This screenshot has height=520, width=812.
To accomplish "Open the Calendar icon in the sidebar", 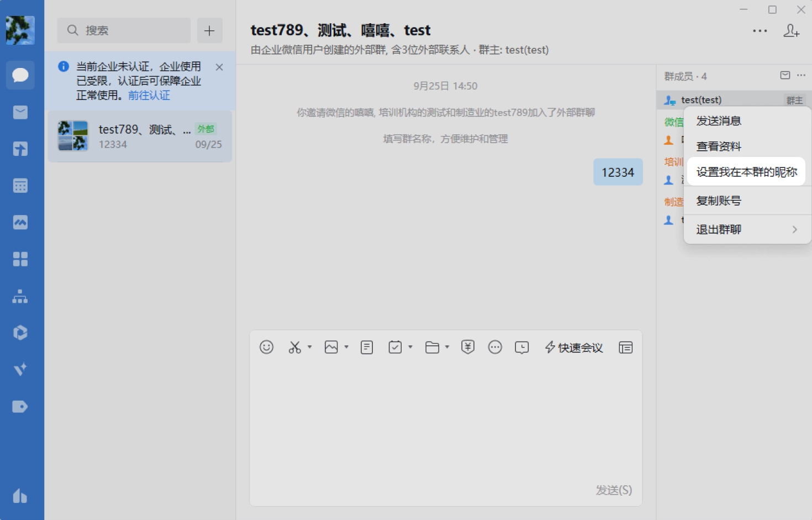I will click(20, 186).
